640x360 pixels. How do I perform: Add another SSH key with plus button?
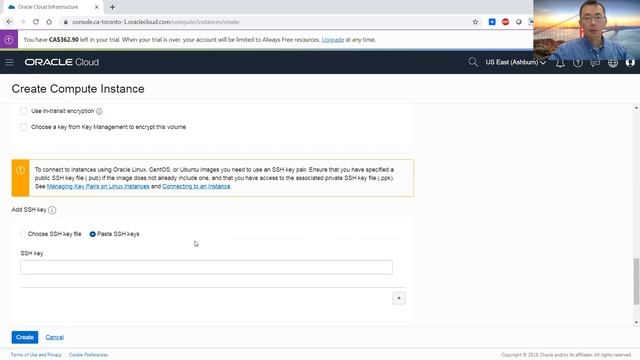399,298
